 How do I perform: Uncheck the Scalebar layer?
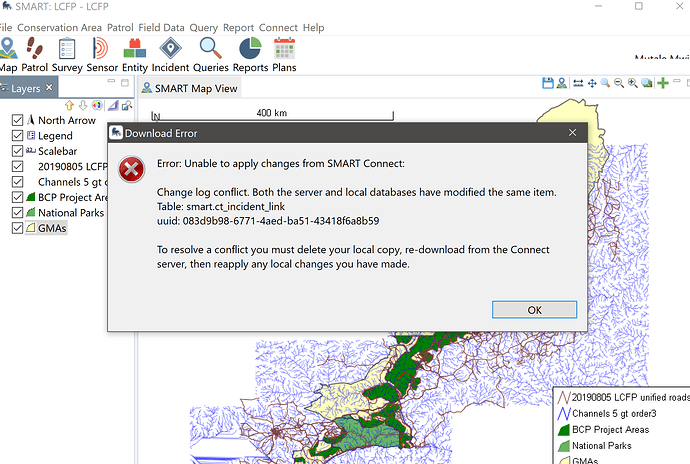(18, 151)
